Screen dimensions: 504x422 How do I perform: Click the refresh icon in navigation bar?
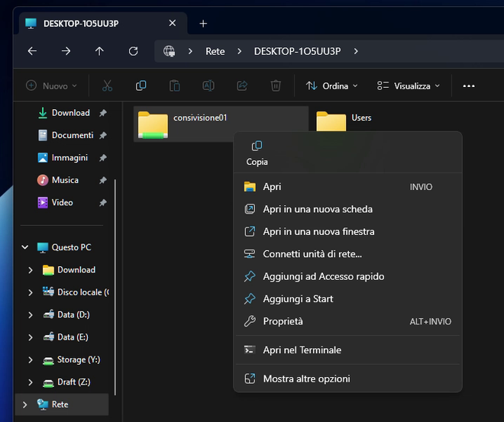[133, 51]
